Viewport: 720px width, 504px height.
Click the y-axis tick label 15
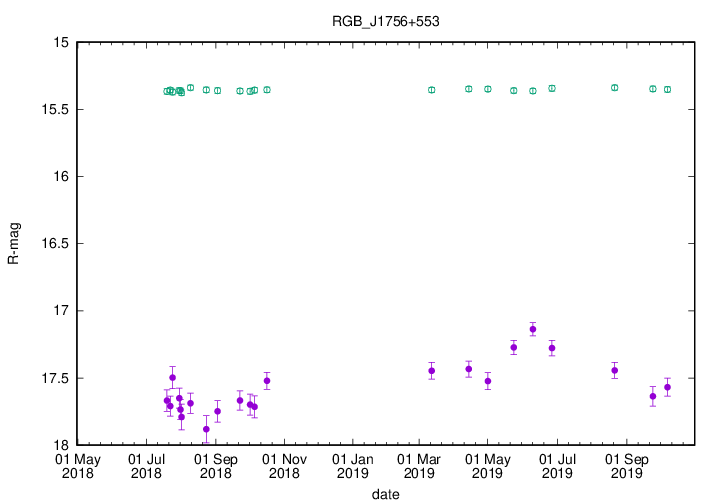click(x=60, y=43)
